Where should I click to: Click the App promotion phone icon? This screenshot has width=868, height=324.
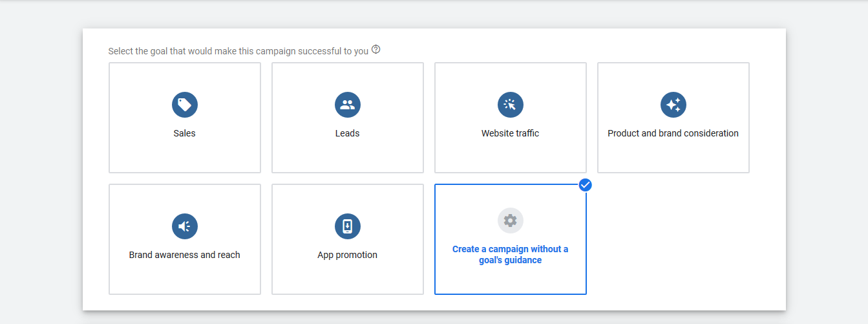[x=348, y=226]
